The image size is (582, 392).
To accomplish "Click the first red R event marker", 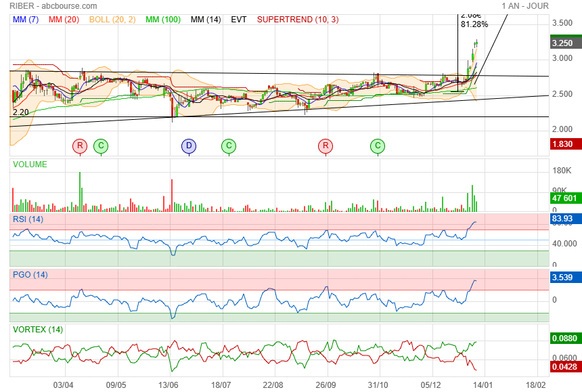I will [x=80, y=146].
